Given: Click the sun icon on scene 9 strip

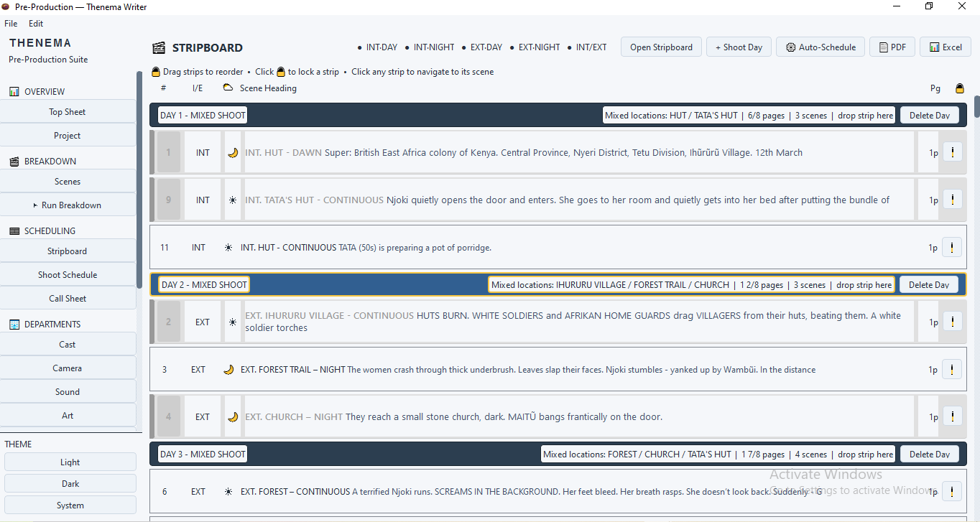Looking at the screenshot, I should pyautogui.click(x=232, y=200).
